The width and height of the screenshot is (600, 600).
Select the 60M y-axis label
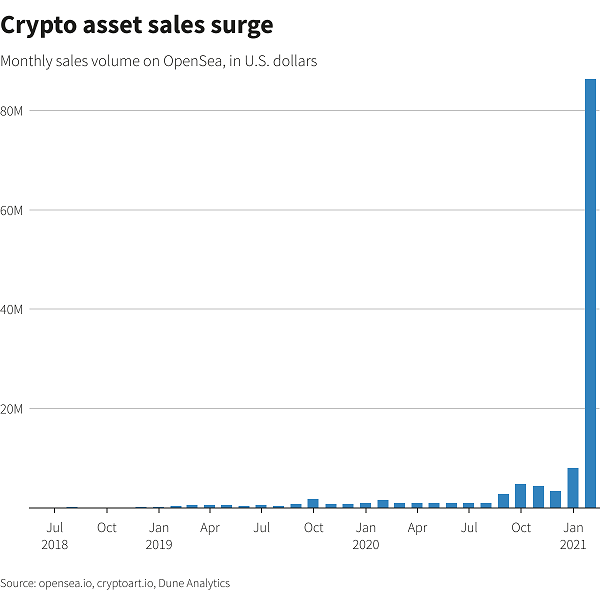click(x=12, y=210)
